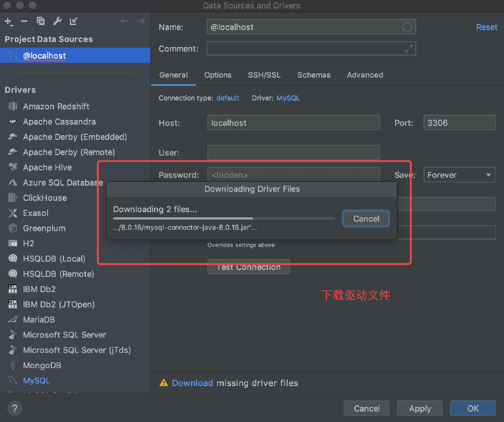
Task: Click the wrench icon in the toolbar
Action: 57,21
